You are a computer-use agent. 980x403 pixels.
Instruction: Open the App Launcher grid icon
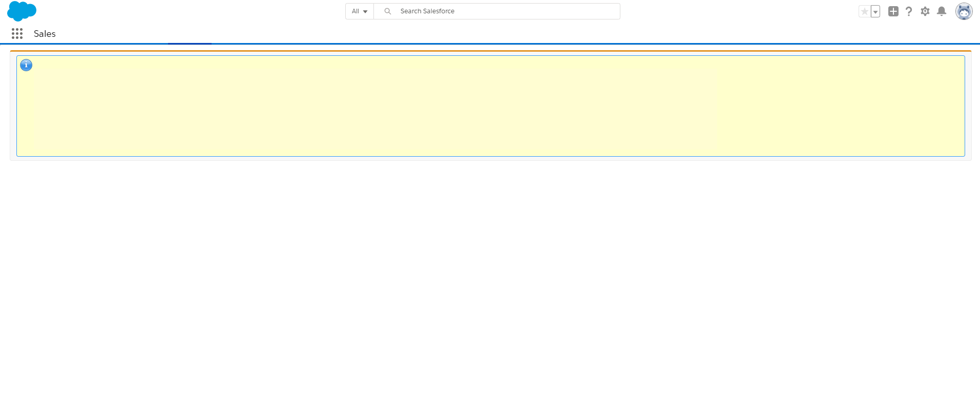point(17,34)
